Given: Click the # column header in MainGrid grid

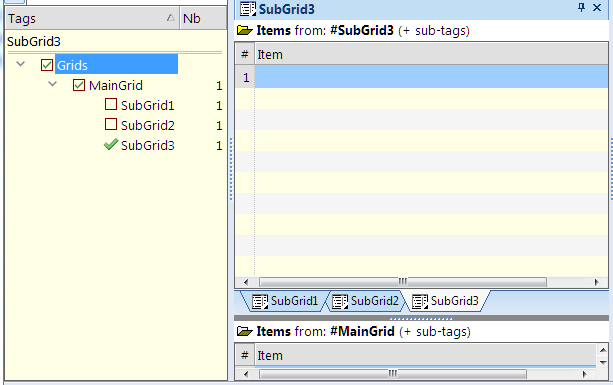Looking at the screenshot, I should tap(245, 355).
